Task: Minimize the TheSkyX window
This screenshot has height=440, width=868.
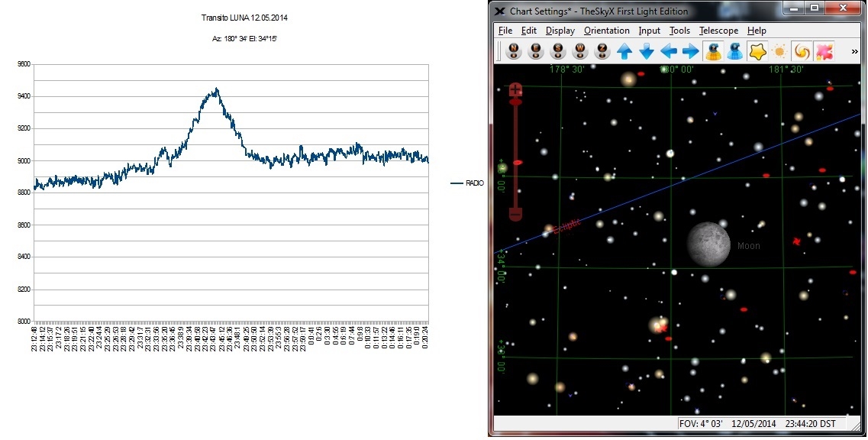Action: click(x=795, y=8)
